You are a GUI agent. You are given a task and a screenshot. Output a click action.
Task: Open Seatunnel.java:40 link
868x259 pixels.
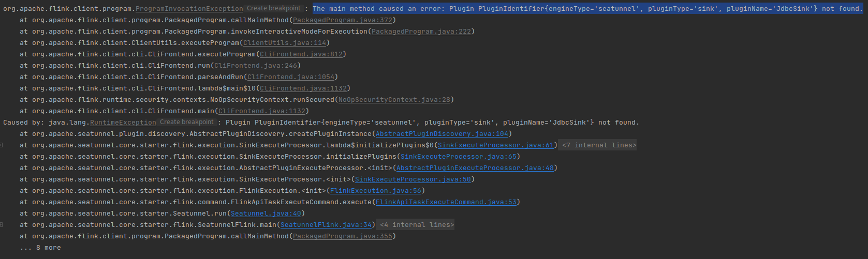click(x=266, y=214)
